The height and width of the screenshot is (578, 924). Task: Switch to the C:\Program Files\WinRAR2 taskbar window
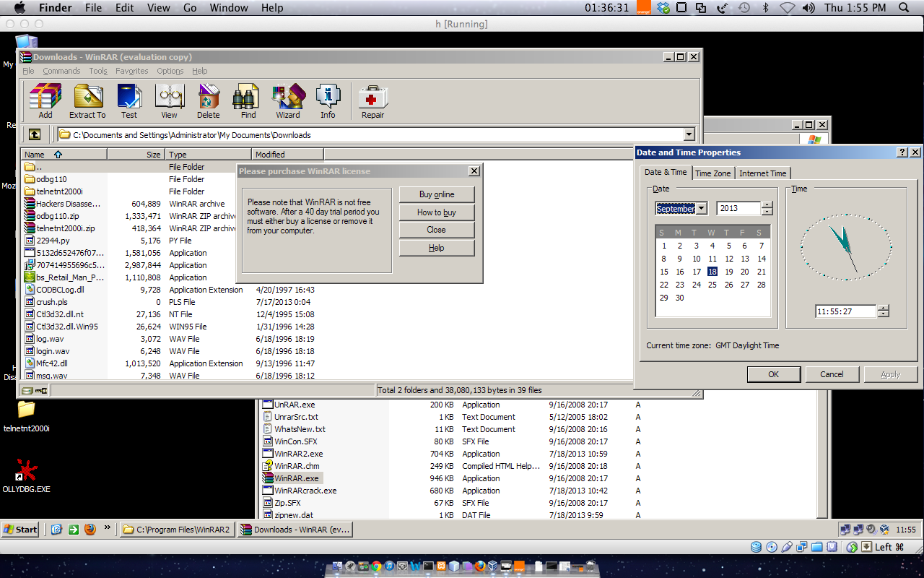pos(177,529)
